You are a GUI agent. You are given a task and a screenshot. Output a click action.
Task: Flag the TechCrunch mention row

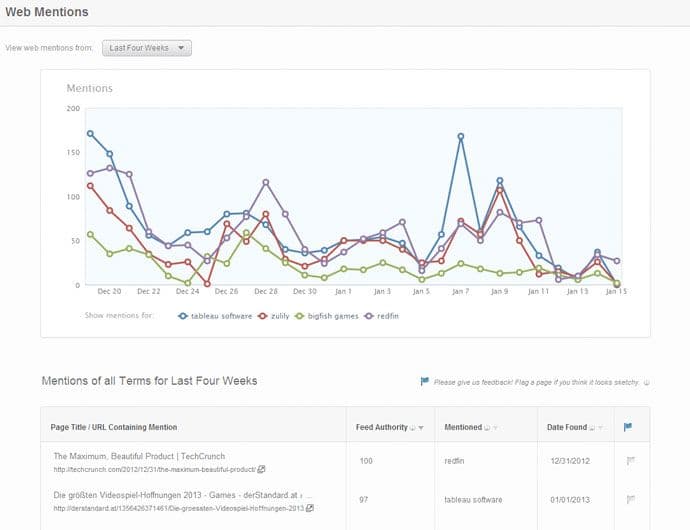coord(630,461)
